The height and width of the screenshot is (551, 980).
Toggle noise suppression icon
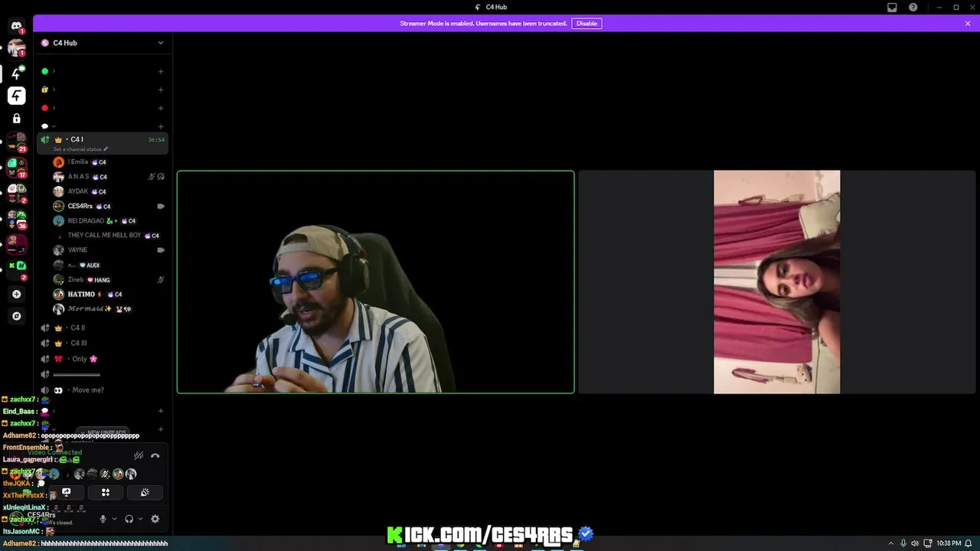tap(139, 455)
